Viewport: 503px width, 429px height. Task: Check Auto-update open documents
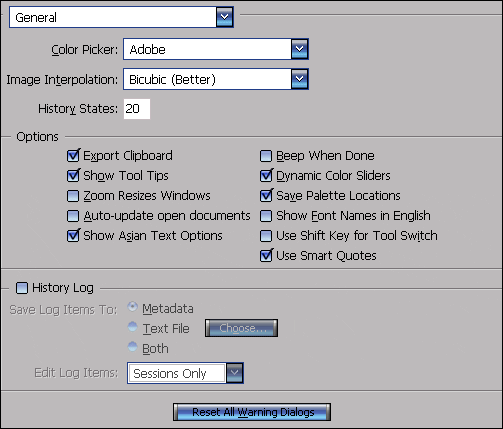click(x=73, y=216)
